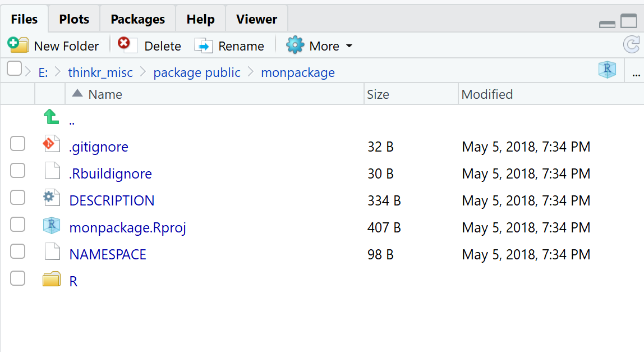Click the .gitignore git file icon
Image resolution: width=644 pixels, height=352 pixels.
coord(52,146)
